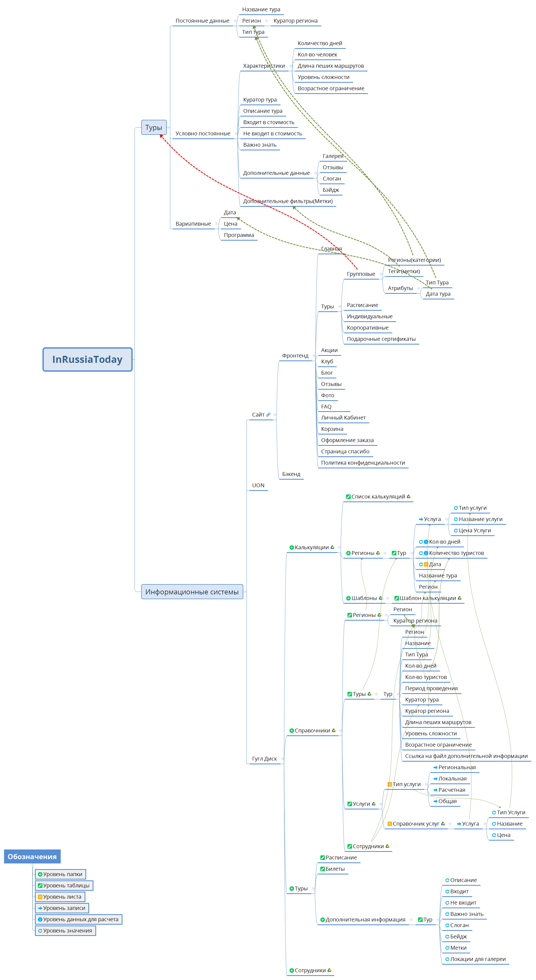
Task: Click the blue arrow icon beside Региональная
Action: point(435,767)
